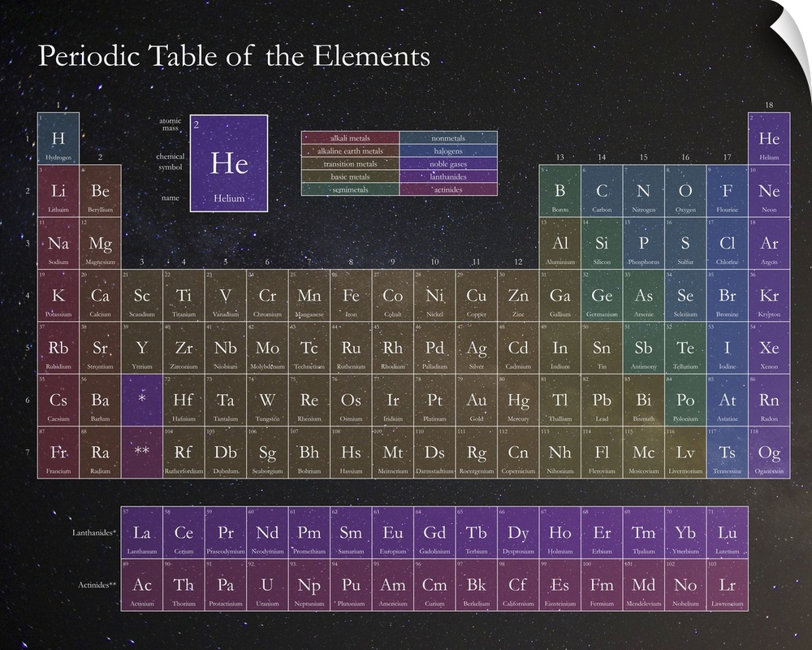This screenshot has height=650, width=812.
Task: Click the double asterisk actinides placeholder cell
Action: point(141,452)
